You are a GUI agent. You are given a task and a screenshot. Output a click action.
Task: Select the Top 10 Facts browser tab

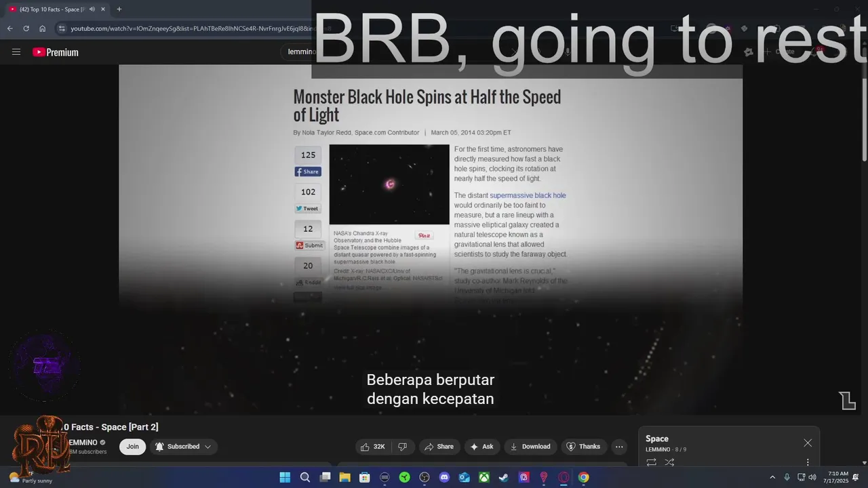[x=57, y=9]
